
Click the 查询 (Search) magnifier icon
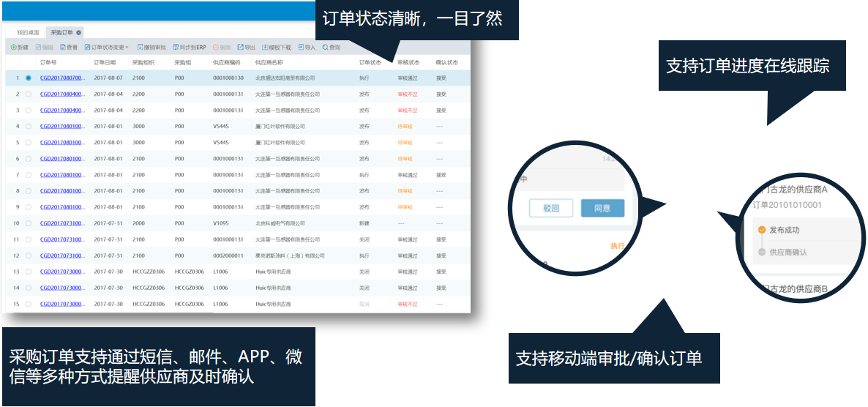(x=325, y=48)
